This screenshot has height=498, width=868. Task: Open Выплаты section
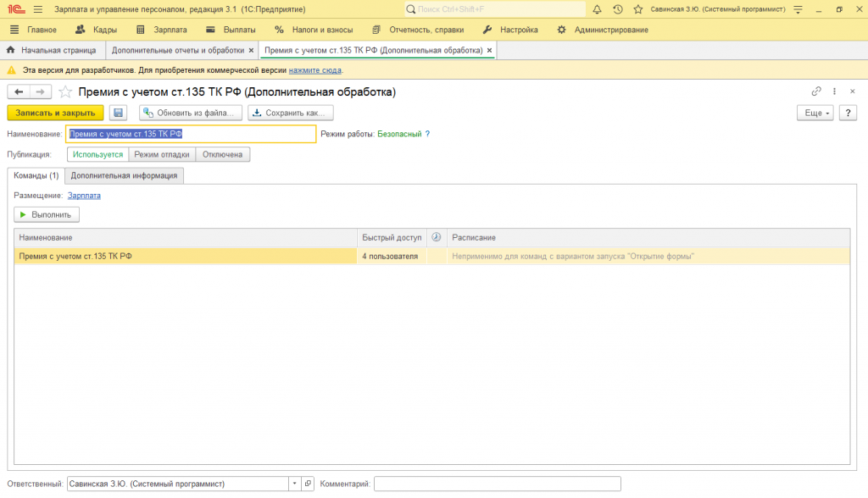[x=231, y=30]
